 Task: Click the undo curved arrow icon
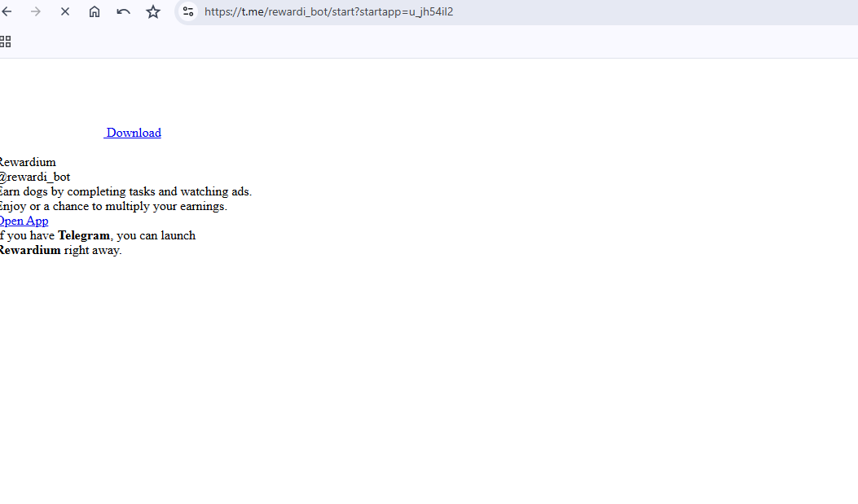[x=124, y=11]
